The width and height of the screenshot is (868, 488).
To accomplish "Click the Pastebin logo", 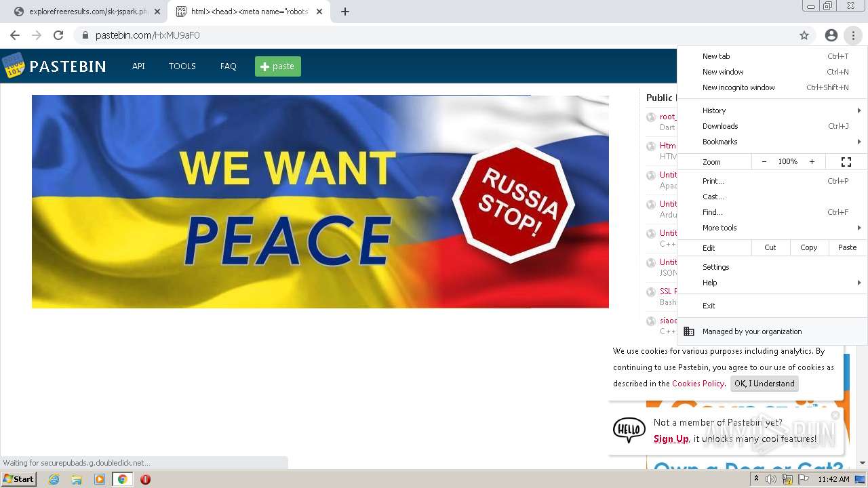I will pyautogui.click(x=54, y=66).
